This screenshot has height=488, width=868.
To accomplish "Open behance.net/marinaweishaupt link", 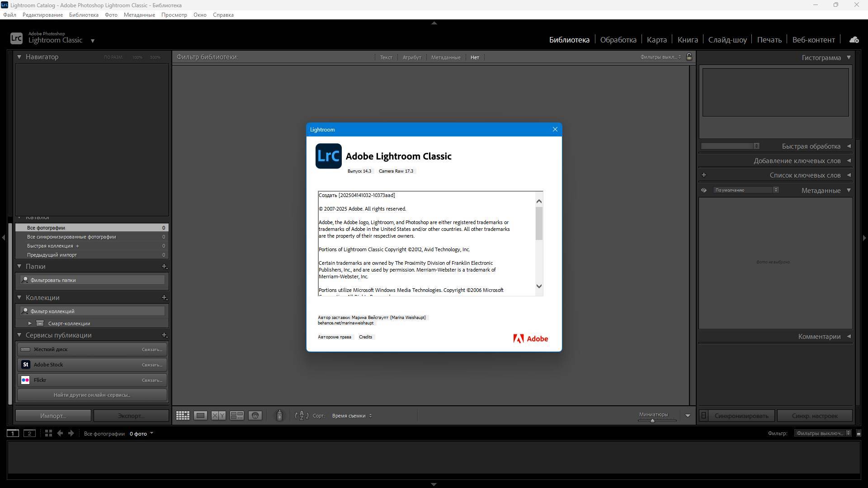I will tap(345, 323).
